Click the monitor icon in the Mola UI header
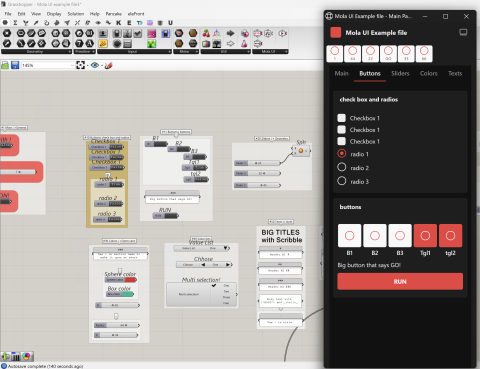The height and width of the screenshot is (369, 480). 463,32
